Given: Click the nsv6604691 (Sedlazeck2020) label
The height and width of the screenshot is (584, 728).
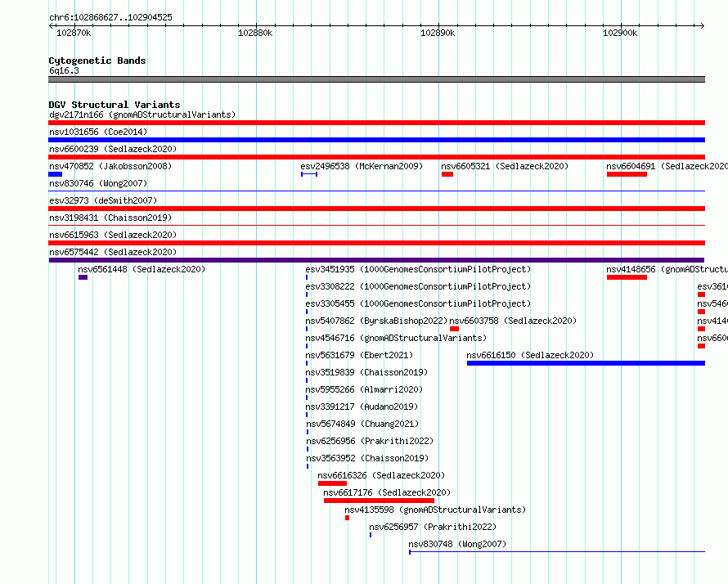Looking at the screenshot, I should point(667,166).
